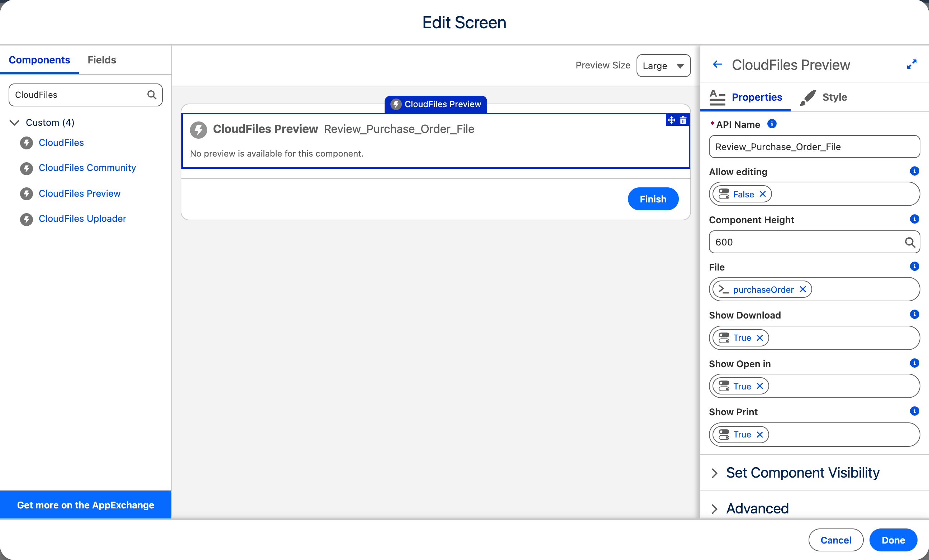Click the Cancel button
The height and width of the screenshot is (560, 929).
(x=836, y=540)
